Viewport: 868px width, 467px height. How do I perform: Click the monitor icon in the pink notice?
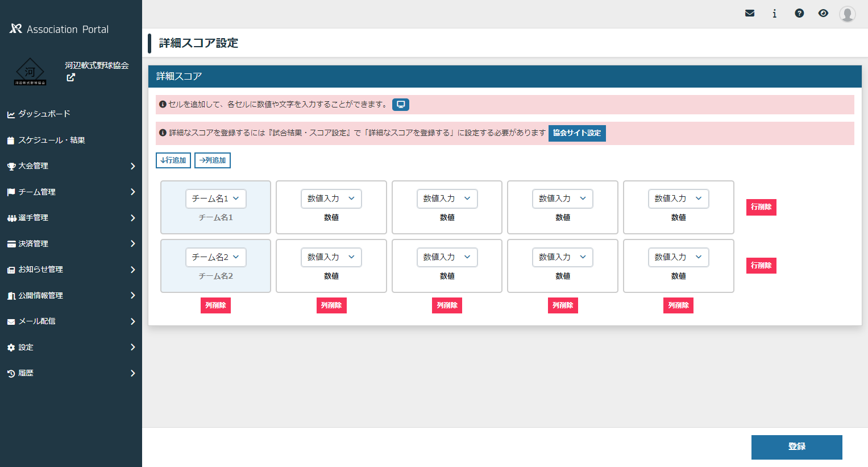[x=401, y=105]
